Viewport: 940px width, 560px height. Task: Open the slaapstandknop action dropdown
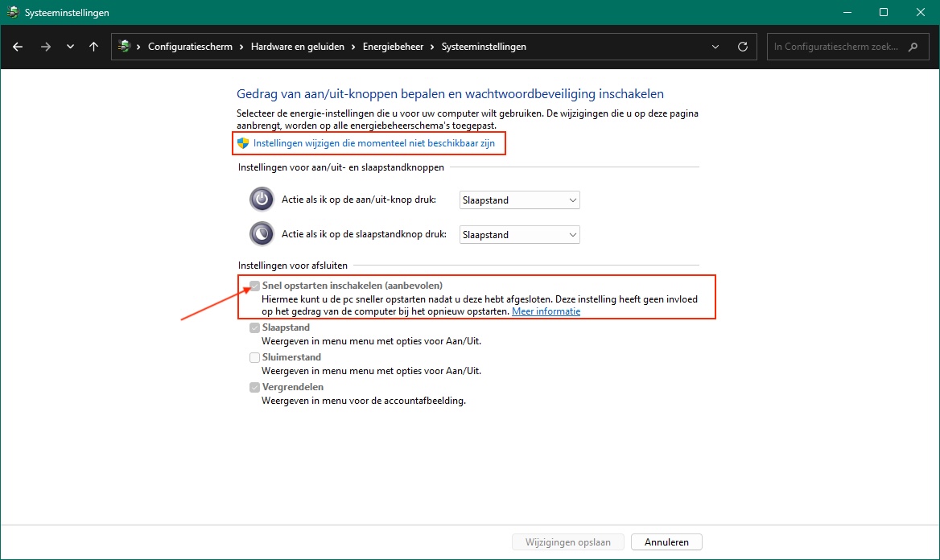pyautogui.click(x=519, y=235)
